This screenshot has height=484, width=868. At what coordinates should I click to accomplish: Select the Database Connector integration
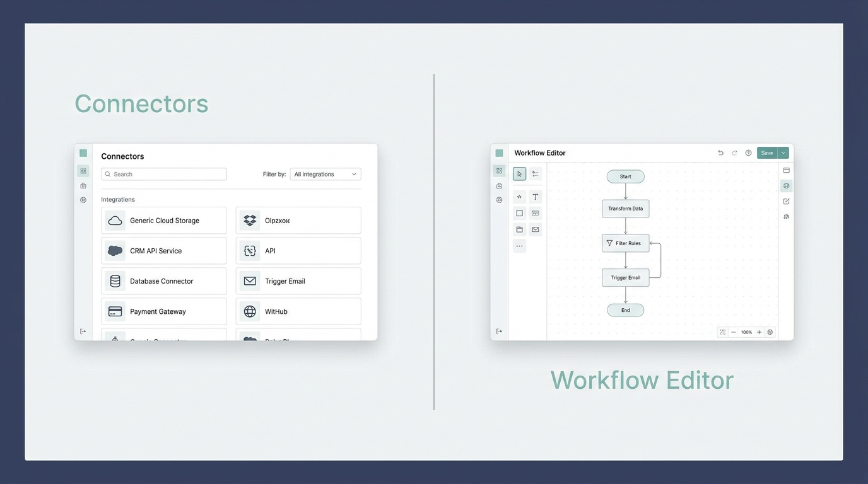164,281
